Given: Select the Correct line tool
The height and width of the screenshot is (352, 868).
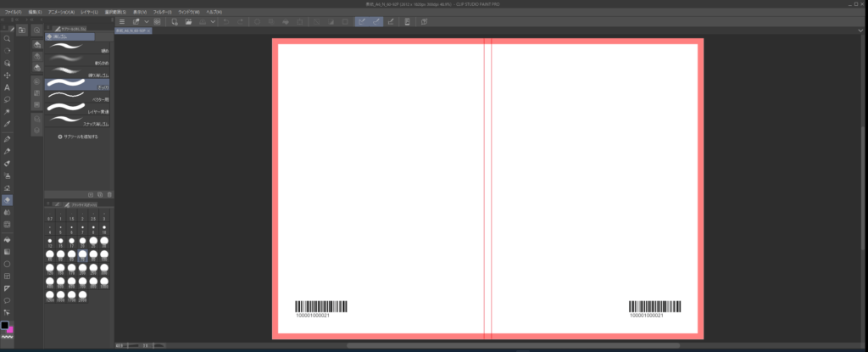Looking at the screenshot, I should coord(7,313).
